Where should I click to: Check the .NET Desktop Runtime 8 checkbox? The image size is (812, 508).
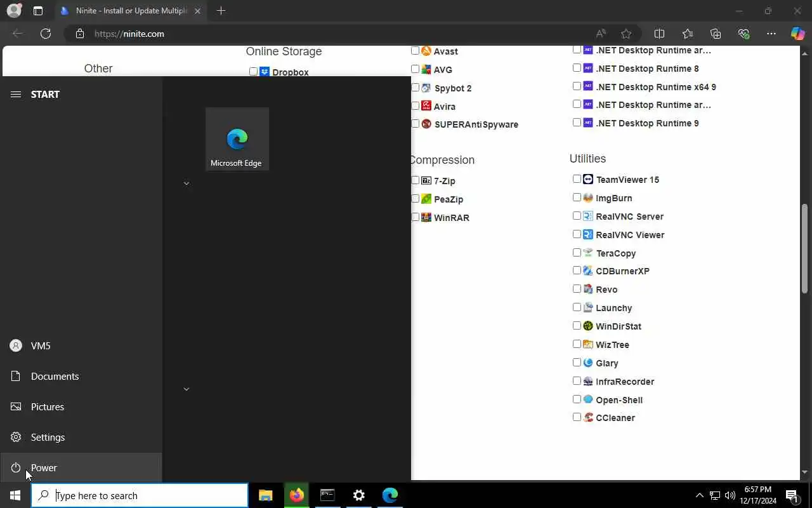(577, 68)
